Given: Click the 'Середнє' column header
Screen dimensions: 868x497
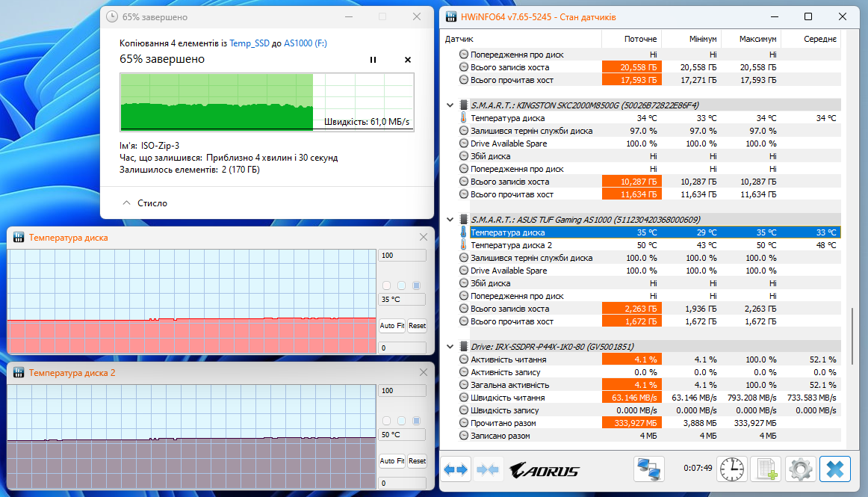Looking at the screenshot, I should [x=820, y=39].
